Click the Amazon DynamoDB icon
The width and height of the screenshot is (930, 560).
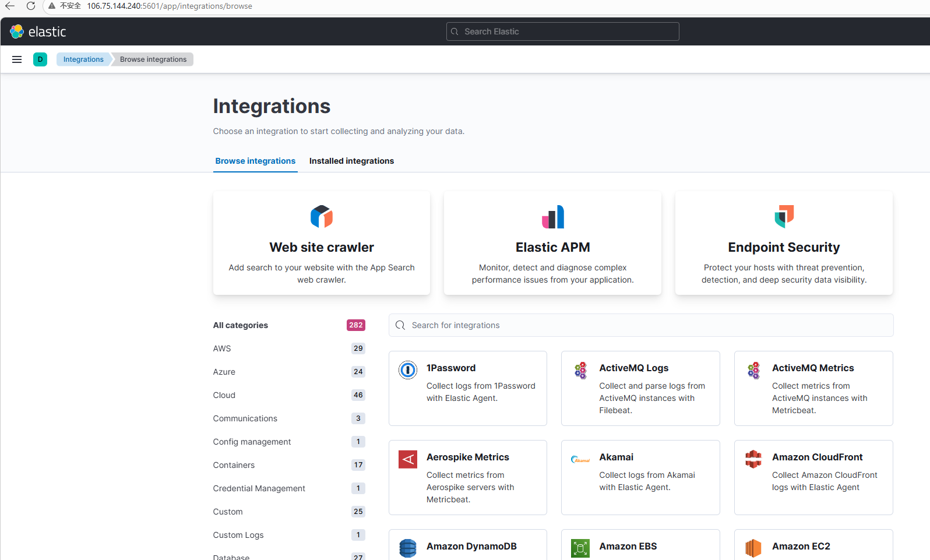(x=408, y=548)
